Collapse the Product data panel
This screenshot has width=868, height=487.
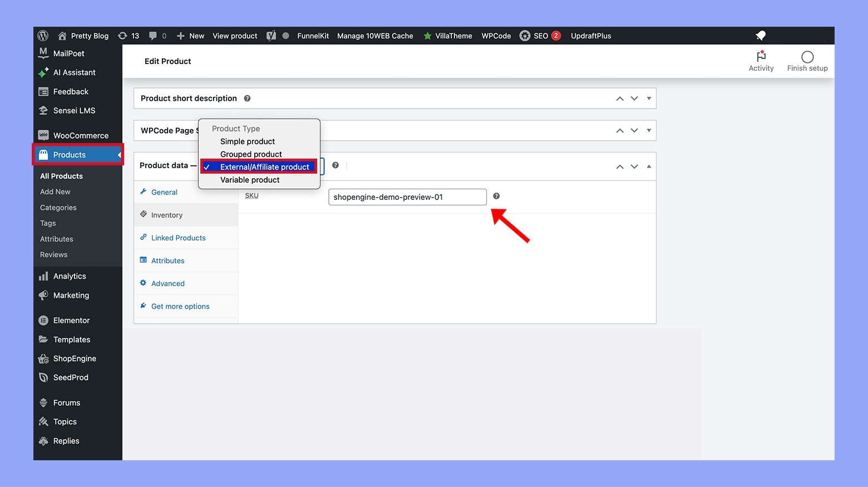tap(649, 166)
